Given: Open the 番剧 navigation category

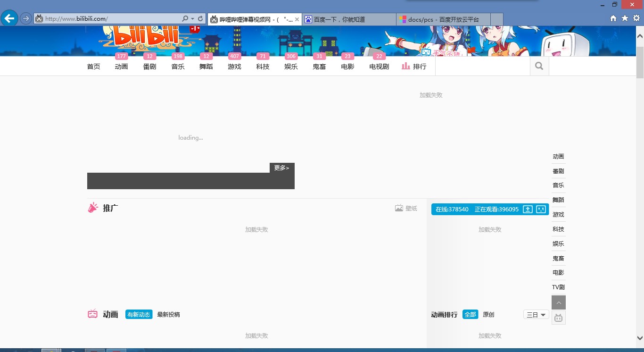Looking at the screenshot, I should (150, 67).
